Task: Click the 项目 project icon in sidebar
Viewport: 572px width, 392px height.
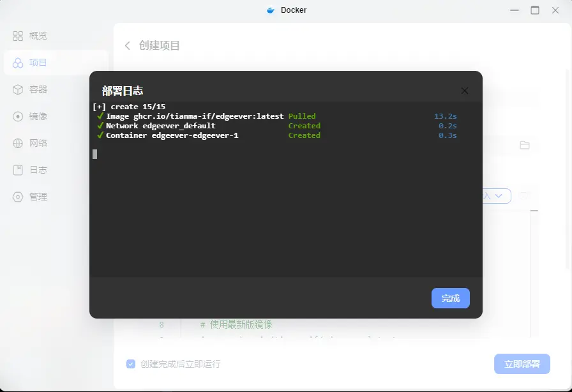Action: coord(17,63)
